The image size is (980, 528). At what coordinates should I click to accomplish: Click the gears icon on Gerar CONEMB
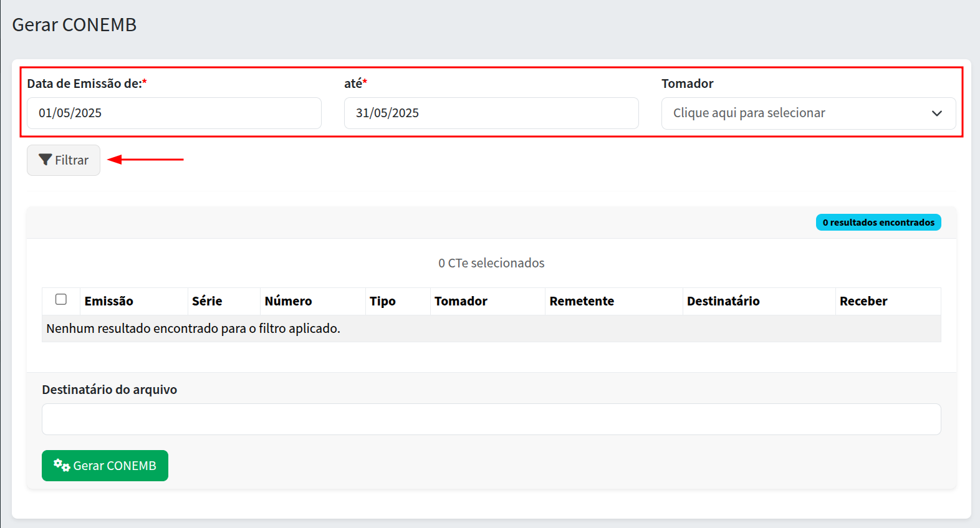click(x=61, y=466)
